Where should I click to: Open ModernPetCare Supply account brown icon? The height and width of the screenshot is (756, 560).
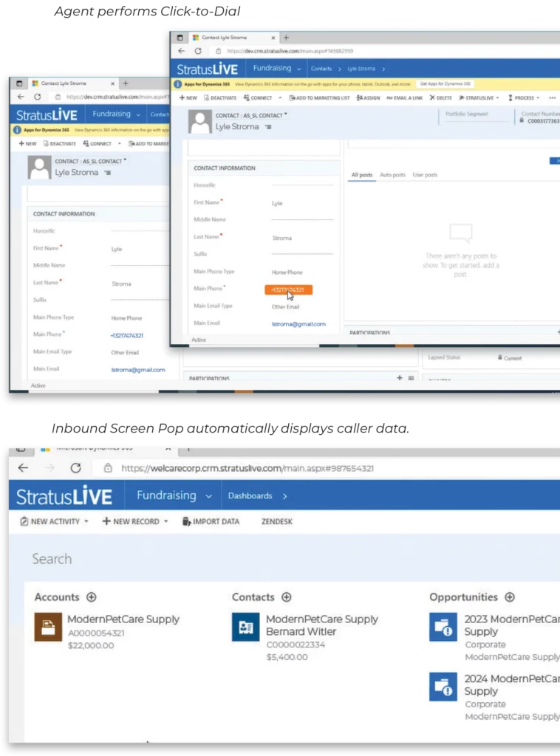point(48,627)
